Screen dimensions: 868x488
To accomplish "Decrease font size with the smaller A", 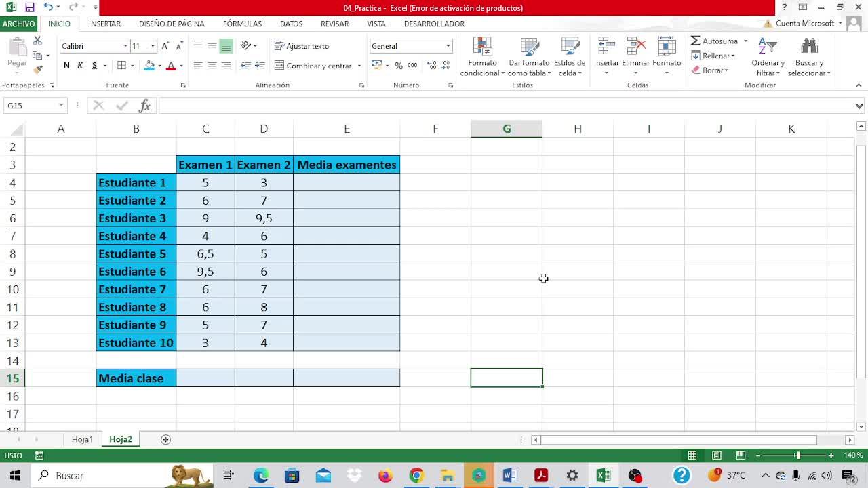I will pyautogui.click(x=179, y=46).
